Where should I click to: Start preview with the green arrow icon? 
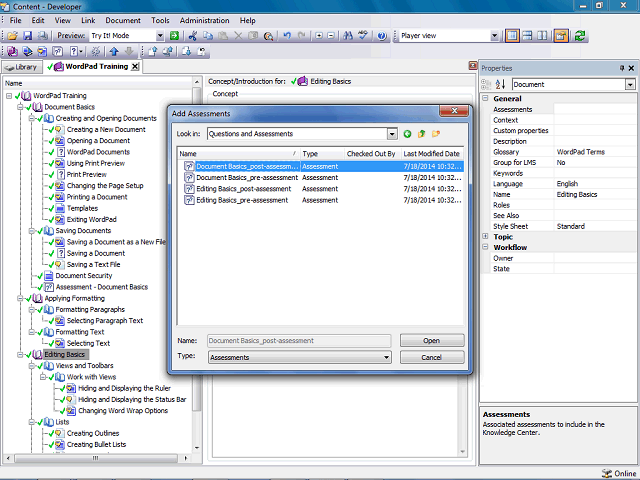174,36
